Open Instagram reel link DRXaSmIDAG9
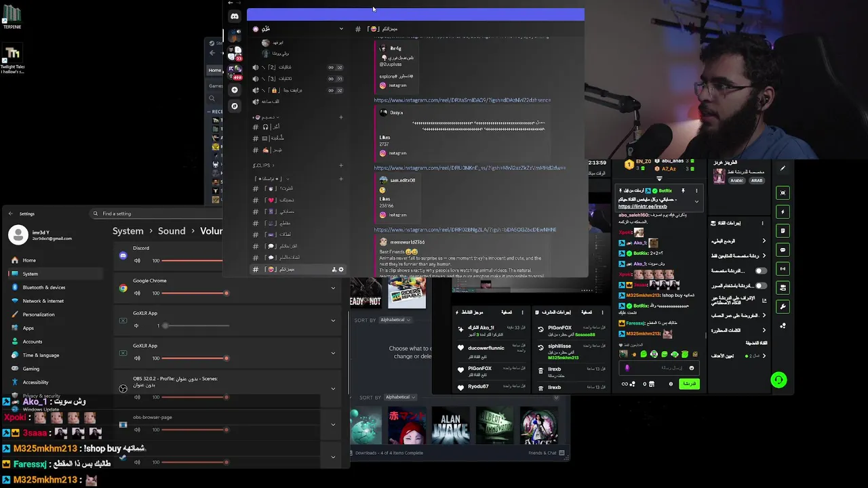The width and height of the screenshot is (868, 488). pyautogui.click(x=462, y=100)
